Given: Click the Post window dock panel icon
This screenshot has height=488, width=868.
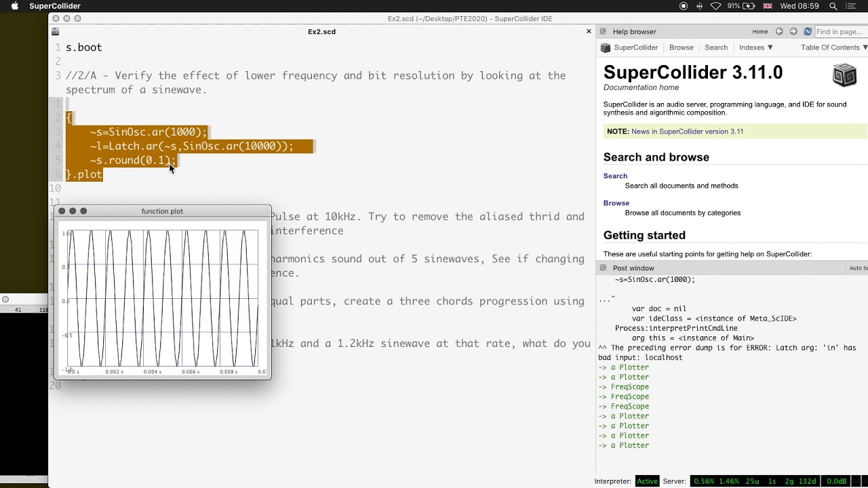Looking at the screenshot, I should coord(603,268).
